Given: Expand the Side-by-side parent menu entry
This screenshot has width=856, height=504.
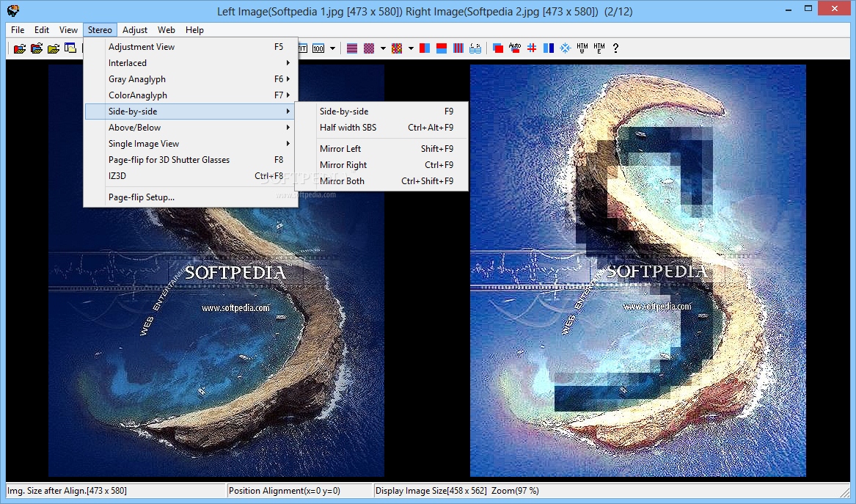Looking at the screenshot, I should click(x=190, y=112).
